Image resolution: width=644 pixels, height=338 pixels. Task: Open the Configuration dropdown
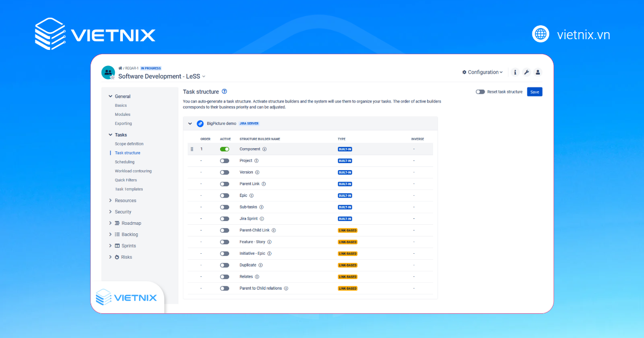[x=481, y=72]
